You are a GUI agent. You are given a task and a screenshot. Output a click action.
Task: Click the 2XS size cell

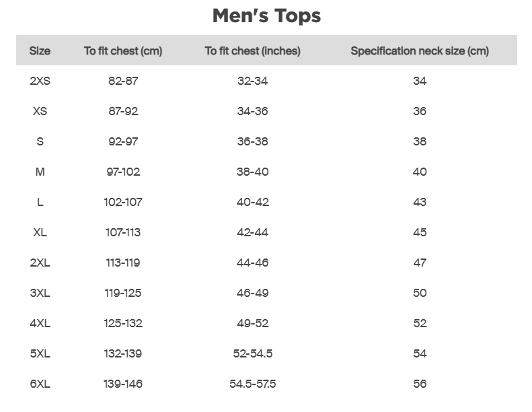coord(40,81)
